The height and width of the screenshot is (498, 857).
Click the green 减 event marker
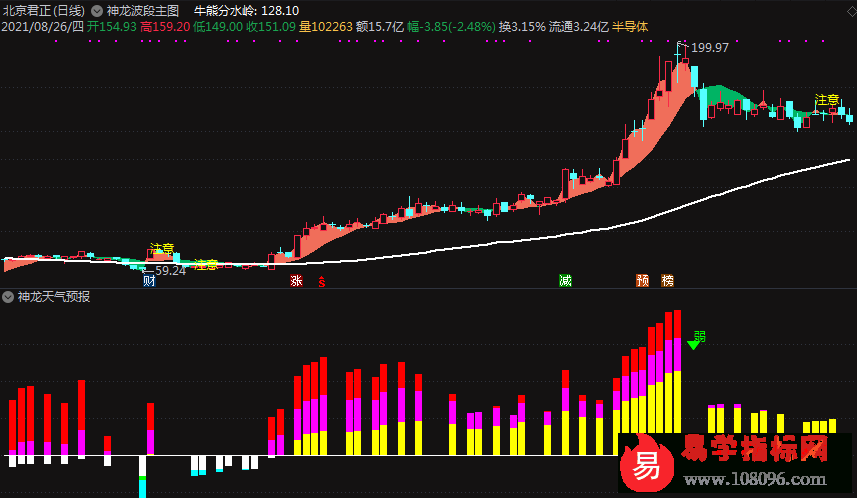point(566,281)
